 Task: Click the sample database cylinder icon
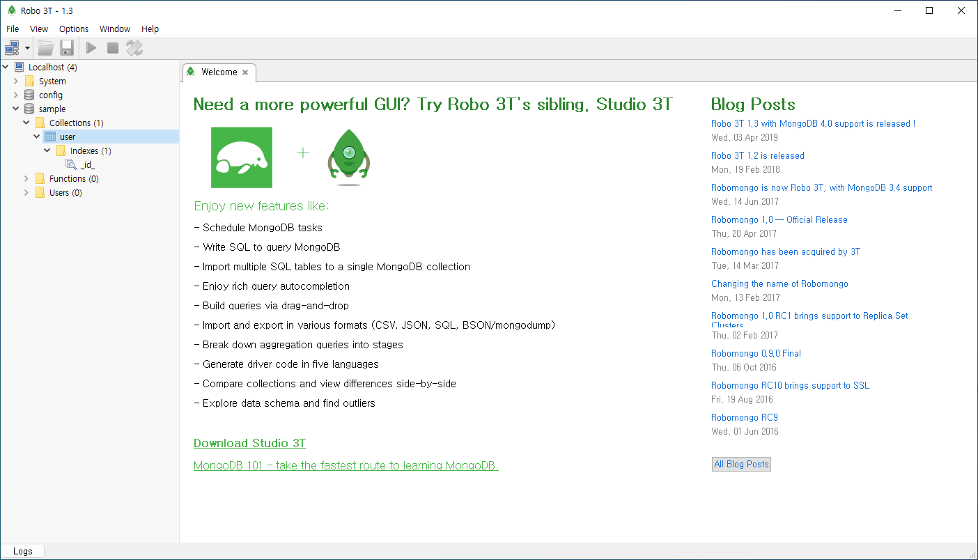(x=29, y=109)
